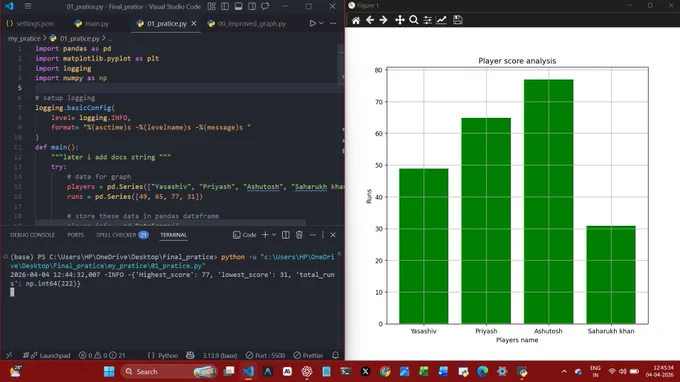The image size is (680, 382).
Task: Close the 01_pratice.py tab
Action: click(x=194, y=23)
